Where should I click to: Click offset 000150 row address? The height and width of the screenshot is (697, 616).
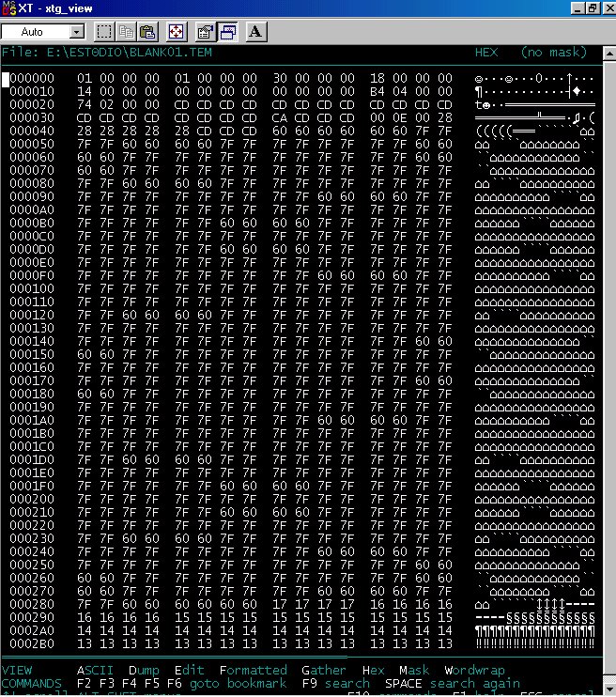pos(32,354)
